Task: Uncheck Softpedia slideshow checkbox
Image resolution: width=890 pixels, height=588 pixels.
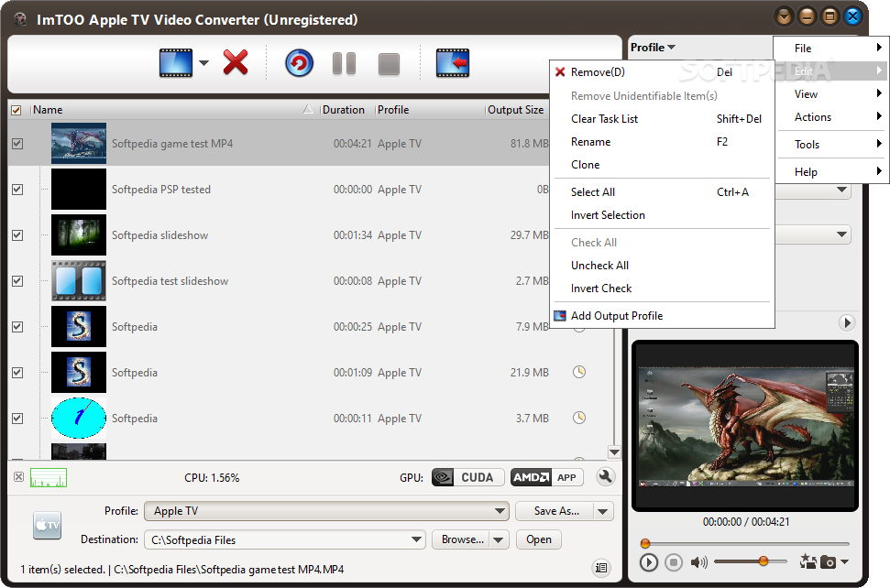Action: coord(17,235)
